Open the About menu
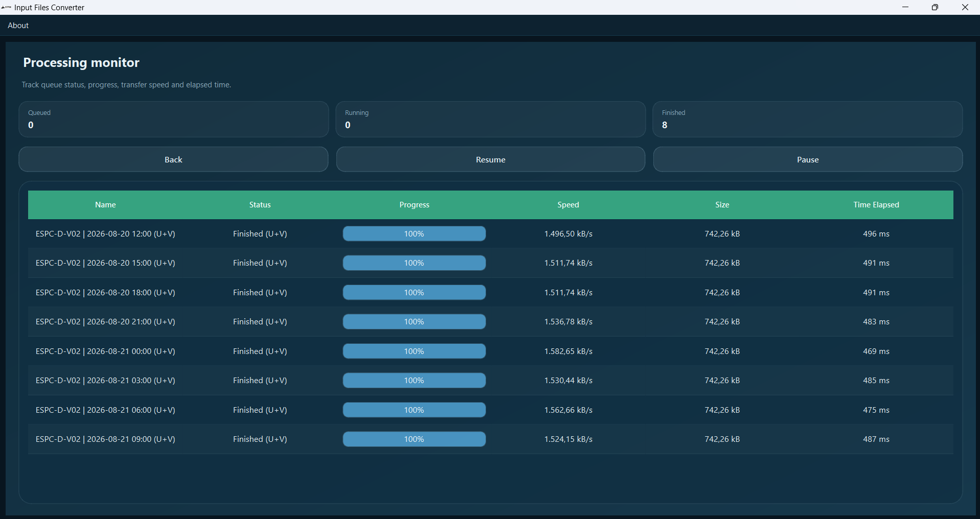 click(18, 26)
